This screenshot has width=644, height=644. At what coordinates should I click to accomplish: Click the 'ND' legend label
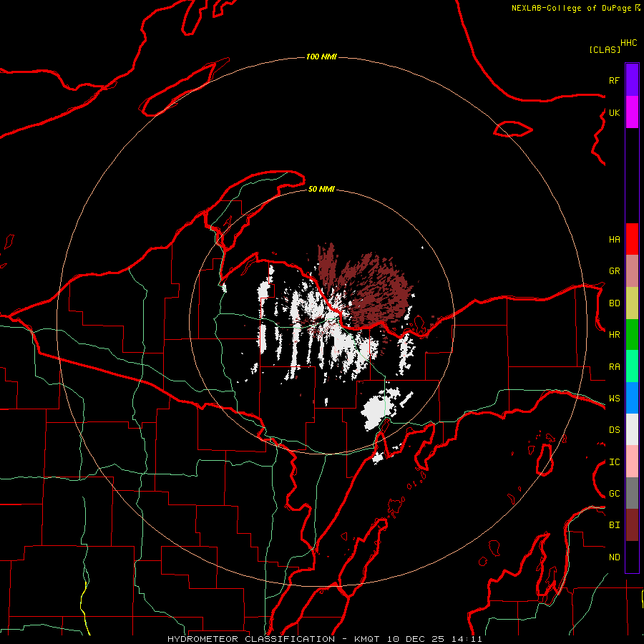pyautogui.click(x=614, y=557)
